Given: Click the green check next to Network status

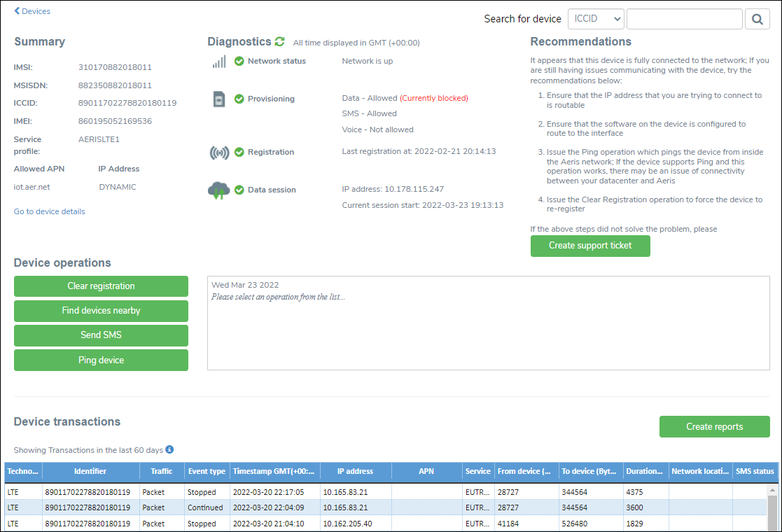Looking at the screenshot, I should pos(239,61).
